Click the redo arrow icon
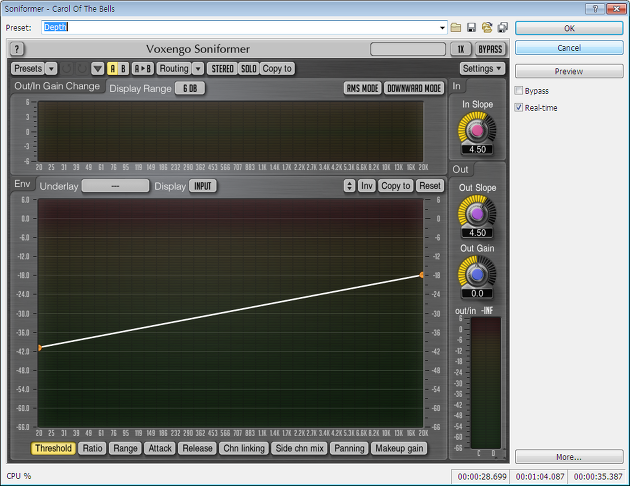Image resolution: width=630 pixels, height=486 pixels. (x=82, y=69)
